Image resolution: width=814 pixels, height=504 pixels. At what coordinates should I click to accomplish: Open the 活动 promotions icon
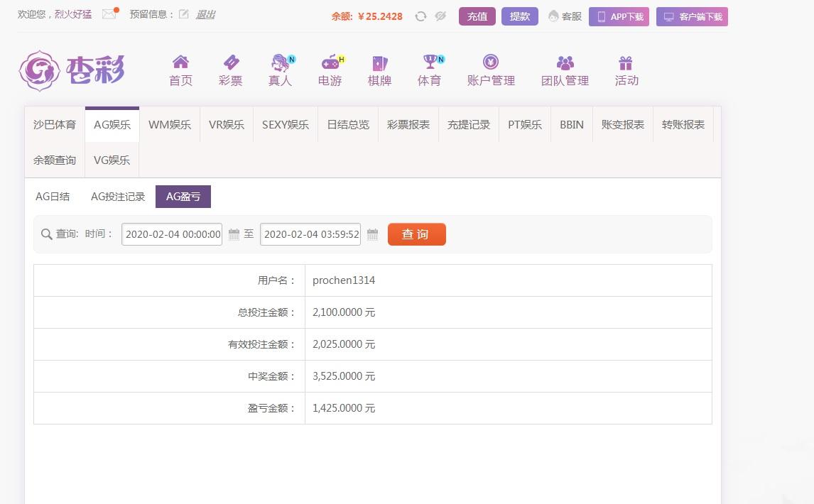click(x=626, y=69)
